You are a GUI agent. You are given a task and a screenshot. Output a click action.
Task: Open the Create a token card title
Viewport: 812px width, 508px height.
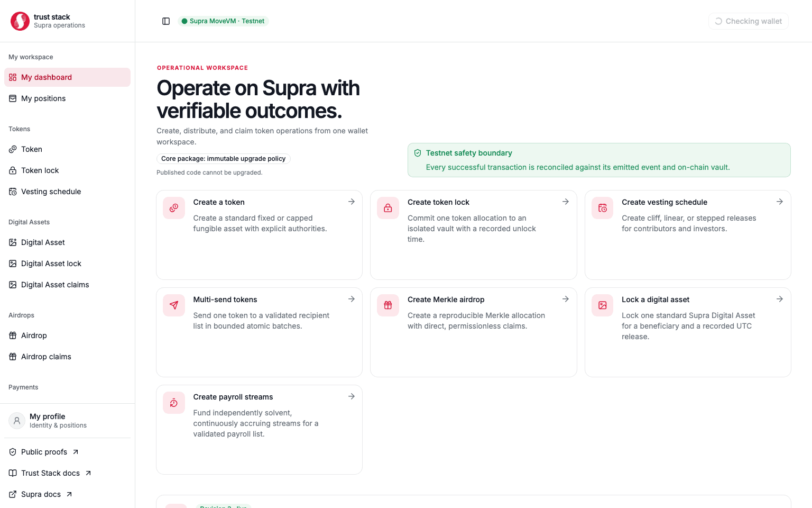tap(219, 202)
